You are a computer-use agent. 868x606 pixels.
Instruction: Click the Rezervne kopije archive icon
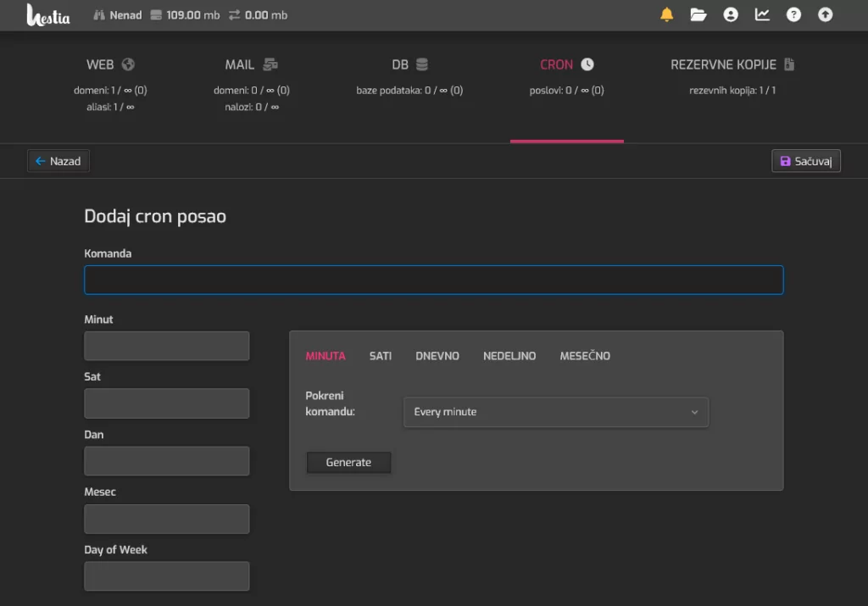pos(789,64)
